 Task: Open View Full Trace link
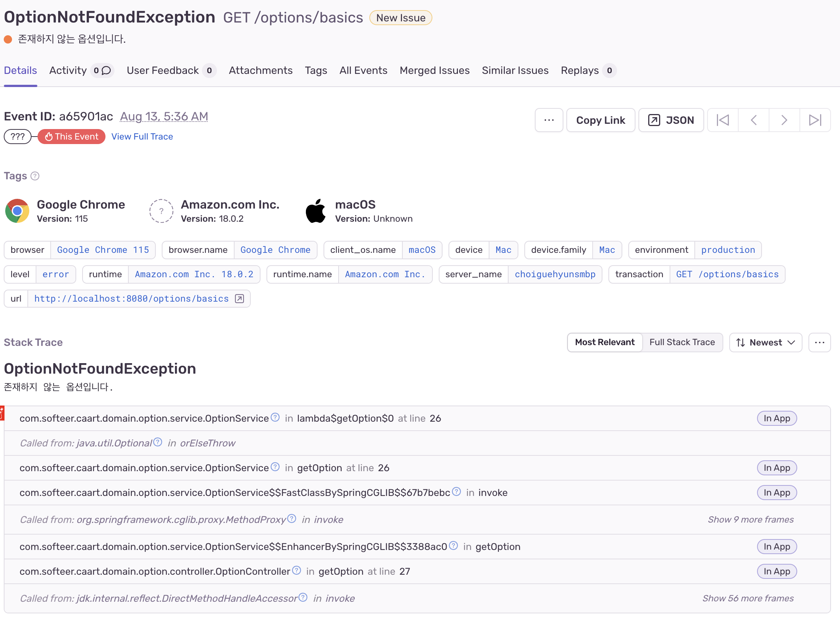click(x=142, y=136)
